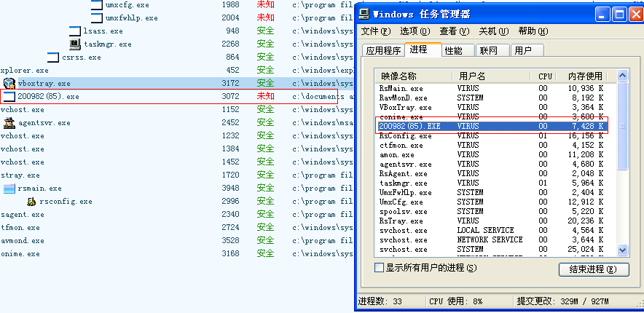The width and height of the screenshot is (644, 313).
Task: Switch to the 用户 tab
Action: click(x=527, y=51)
